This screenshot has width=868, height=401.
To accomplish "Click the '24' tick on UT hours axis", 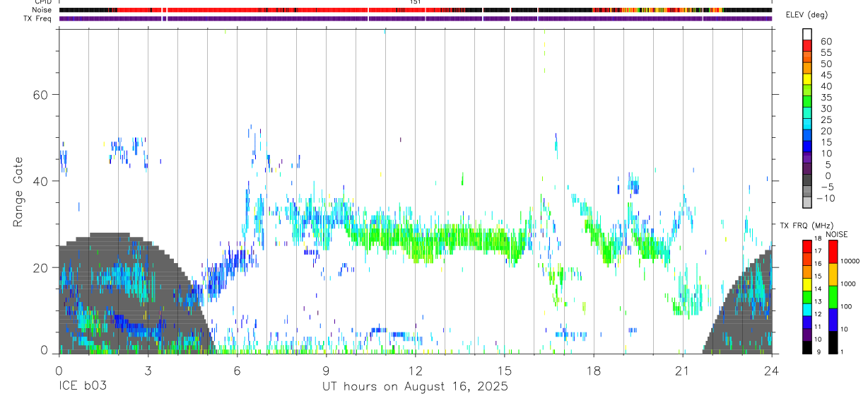I will [772, 370].
